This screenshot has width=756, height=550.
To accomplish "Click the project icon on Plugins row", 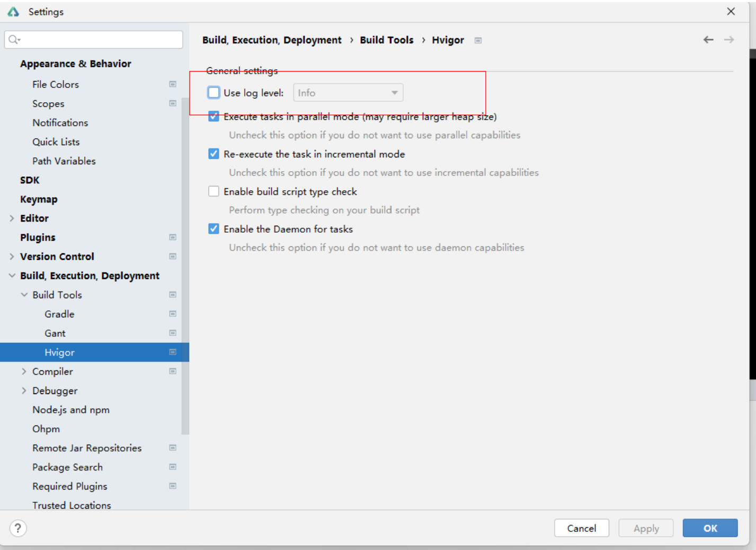I will click(173, 237).
